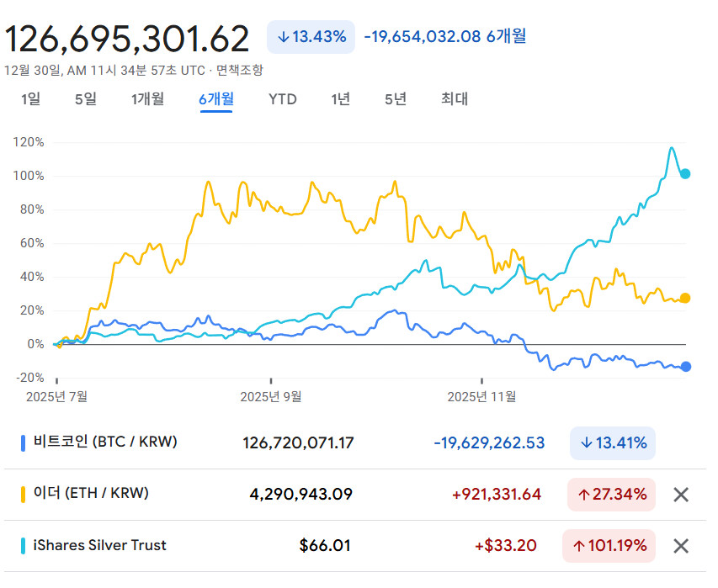Select the 5일 time range tab
Screen dimensions: 718x588
pos(86,98)
